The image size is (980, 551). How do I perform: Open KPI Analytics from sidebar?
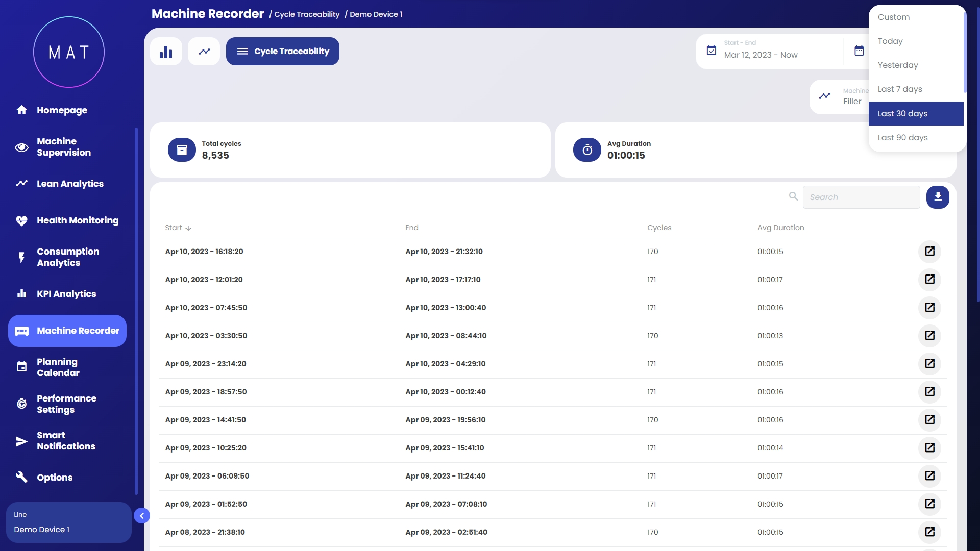(x=66, y=294)
